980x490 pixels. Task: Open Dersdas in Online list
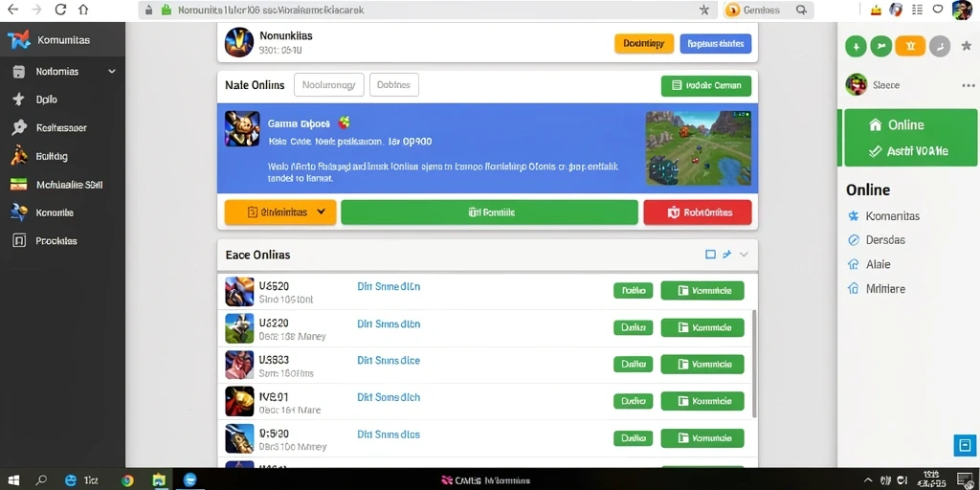877,240
